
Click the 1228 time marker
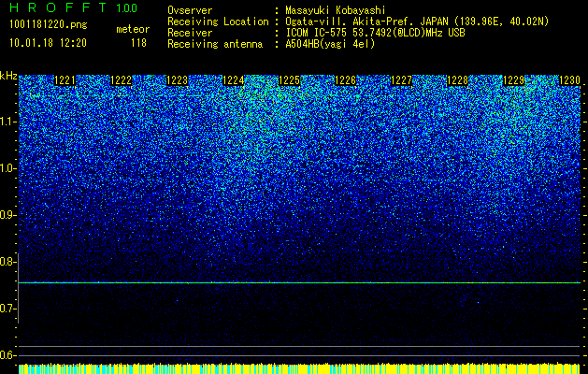point(458,80)
